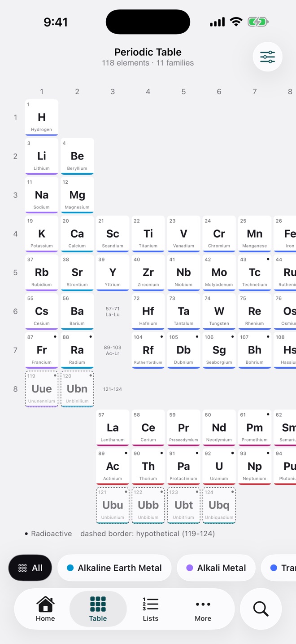Screen dimensions: 296x644
Task: Select the Barium element tile
Action: point(77,311)
